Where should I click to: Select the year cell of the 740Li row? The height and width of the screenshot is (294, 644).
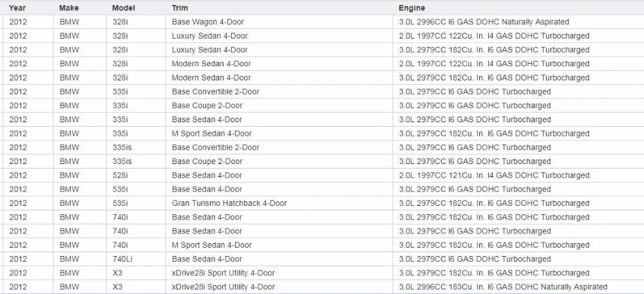28,259
